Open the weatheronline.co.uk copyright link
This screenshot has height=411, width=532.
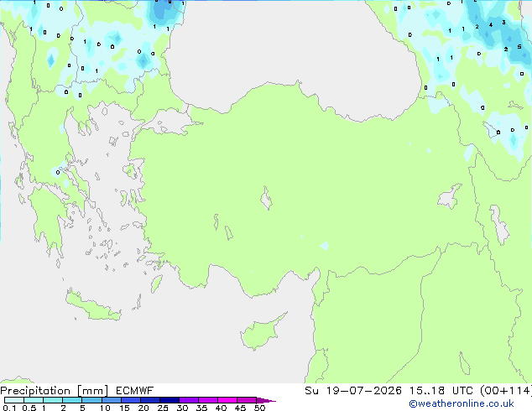(461, 403)
